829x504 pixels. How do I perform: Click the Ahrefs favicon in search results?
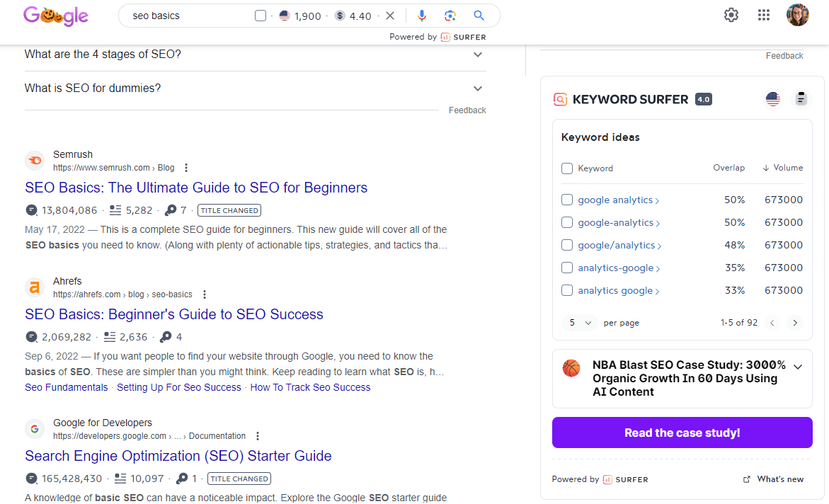(x=34, y=287)
